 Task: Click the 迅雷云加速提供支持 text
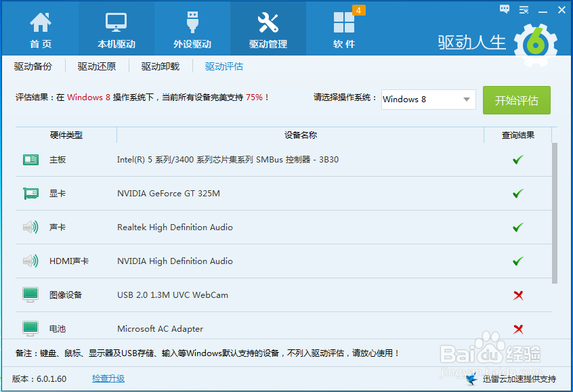(x=519, y=379)
